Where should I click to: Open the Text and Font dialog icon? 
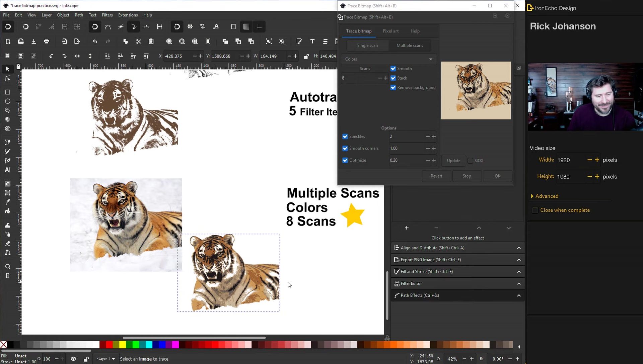tap(312, 41)
